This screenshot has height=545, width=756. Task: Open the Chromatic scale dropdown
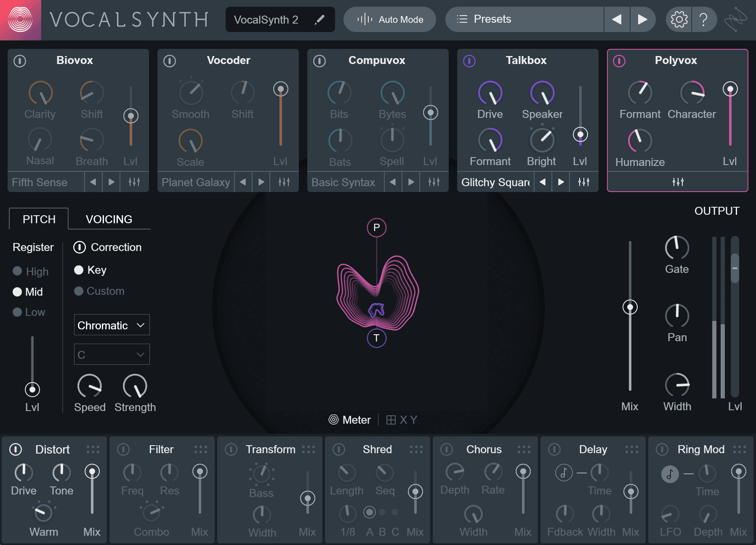(x=112, y=325)
